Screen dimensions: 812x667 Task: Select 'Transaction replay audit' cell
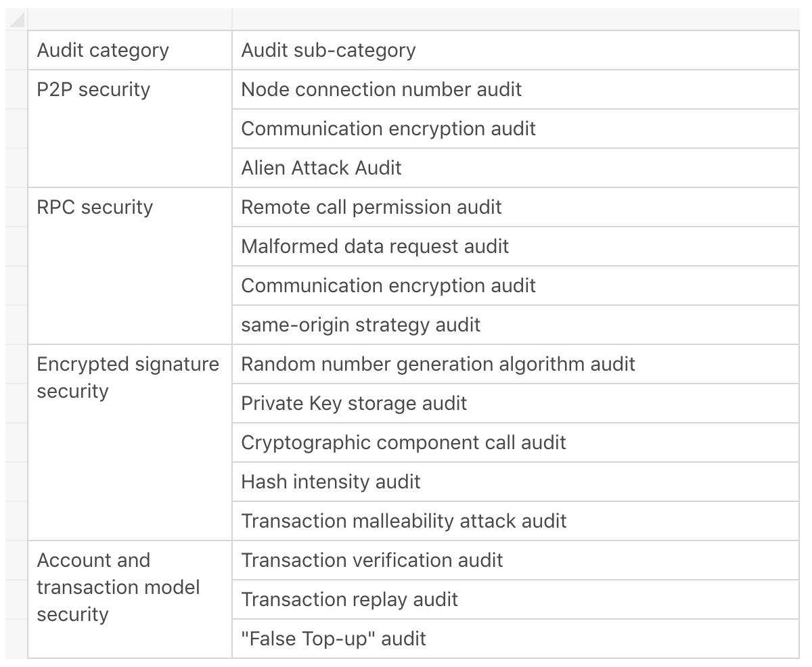click(x=516, y=599)
